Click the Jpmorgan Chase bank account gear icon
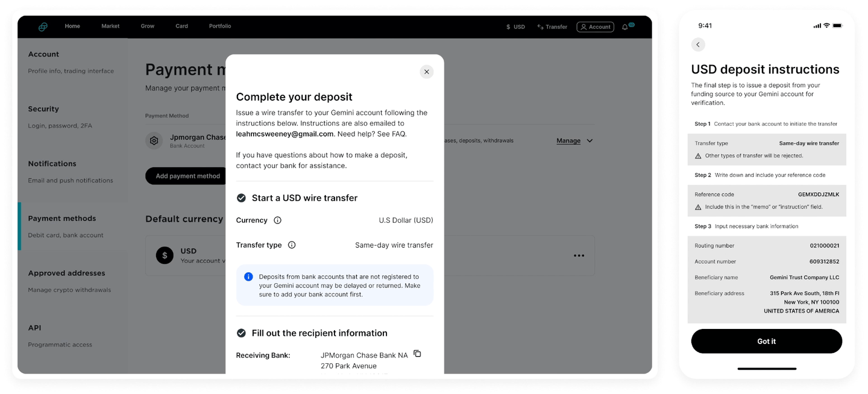Screen dimensions: 868x394 point(154,140)
